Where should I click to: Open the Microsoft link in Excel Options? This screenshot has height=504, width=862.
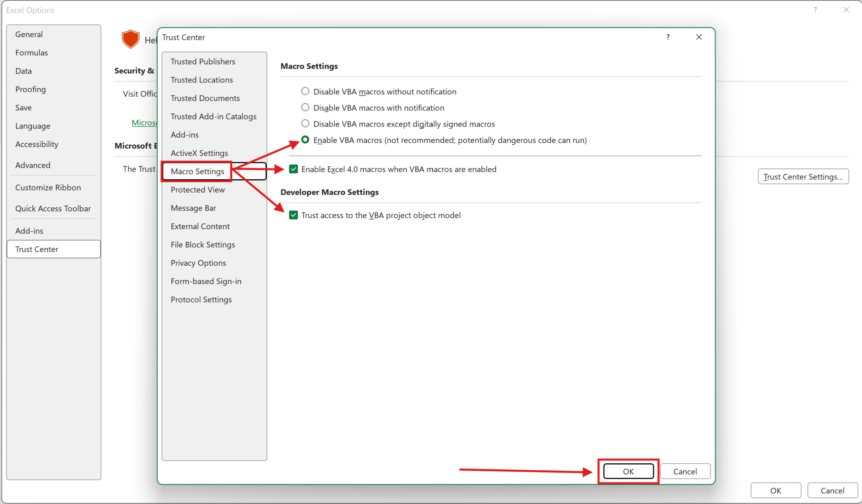(x=144, y=122)
